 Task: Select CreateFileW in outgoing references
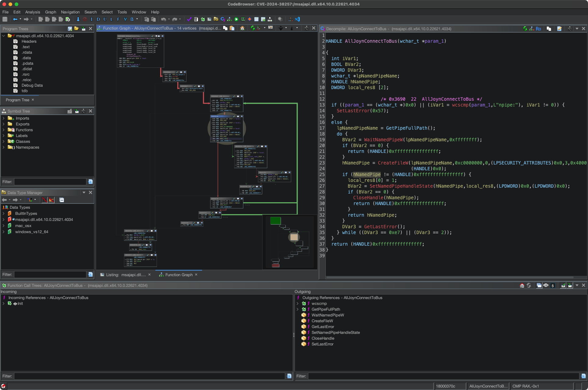point(322,321)
